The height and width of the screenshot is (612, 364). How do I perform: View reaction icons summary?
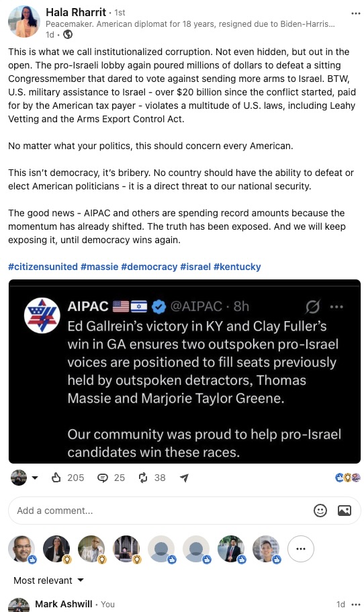pos(348,478)
